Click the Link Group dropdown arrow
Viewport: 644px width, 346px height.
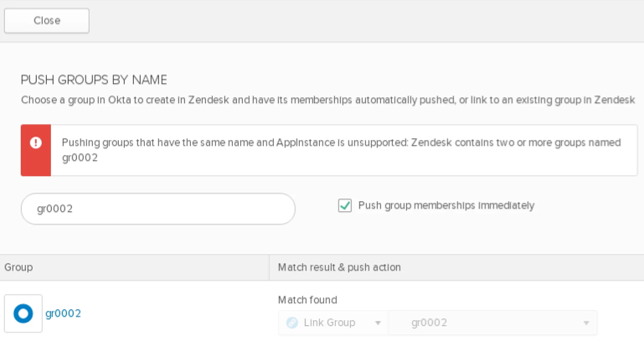[379, 323]
